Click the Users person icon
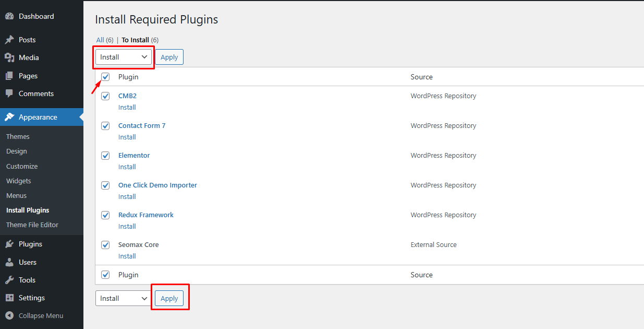 click(x=9, y=262)
